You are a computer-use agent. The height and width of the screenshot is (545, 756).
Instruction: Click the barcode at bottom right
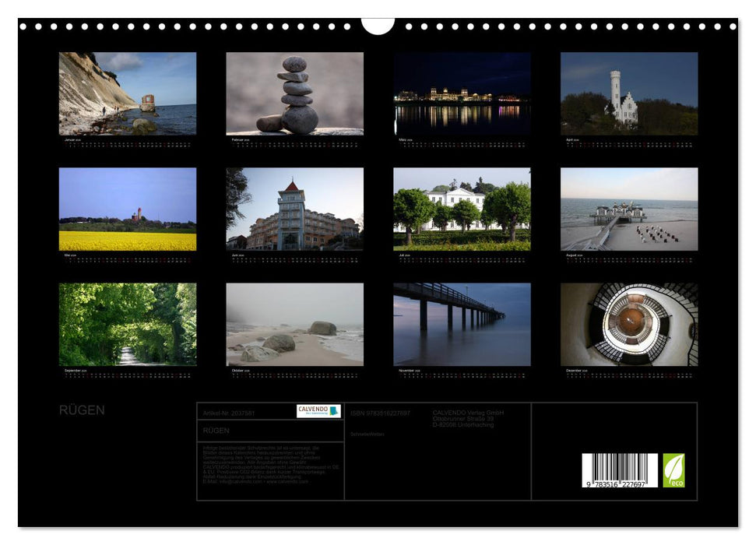tap(620, 471)
